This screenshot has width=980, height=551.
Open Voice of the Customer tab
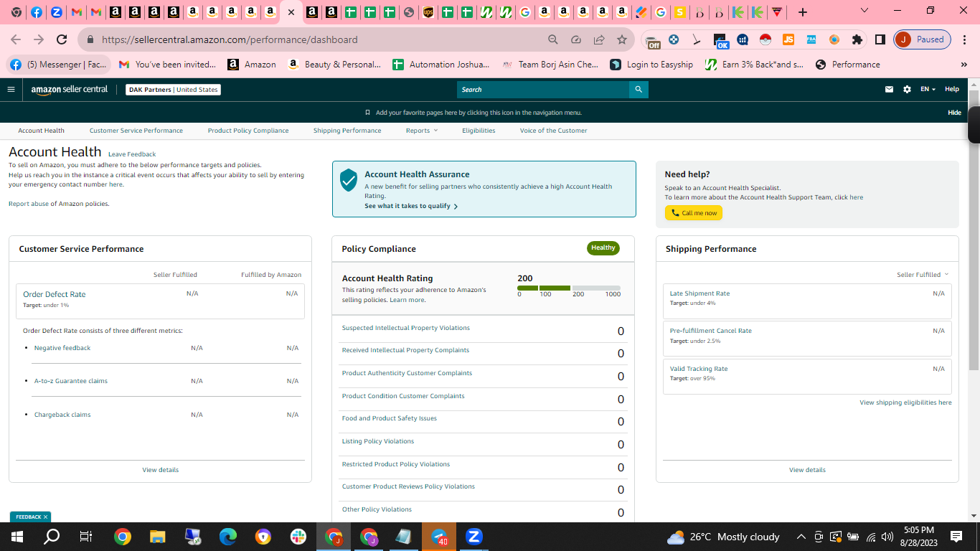click(554, 131)
